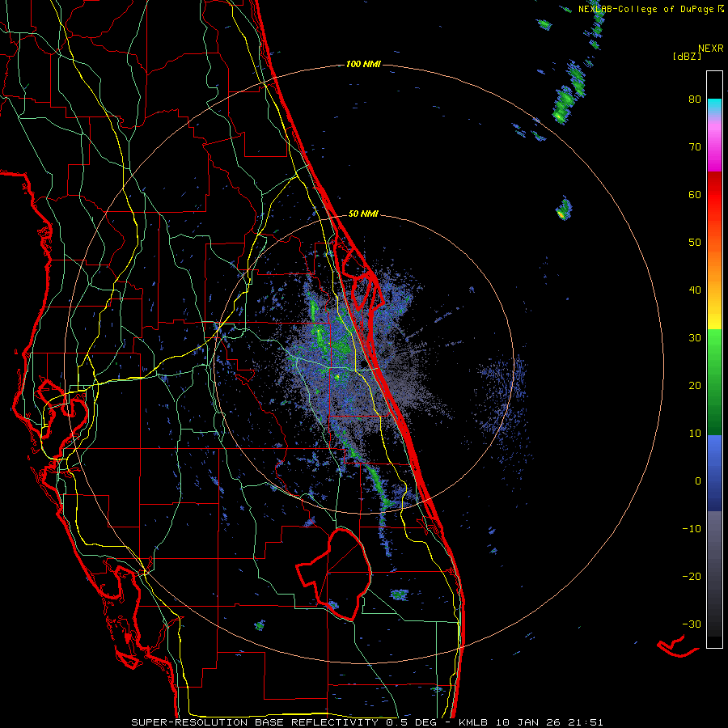Click the -10 dBZ scale value

coord(692,528)
